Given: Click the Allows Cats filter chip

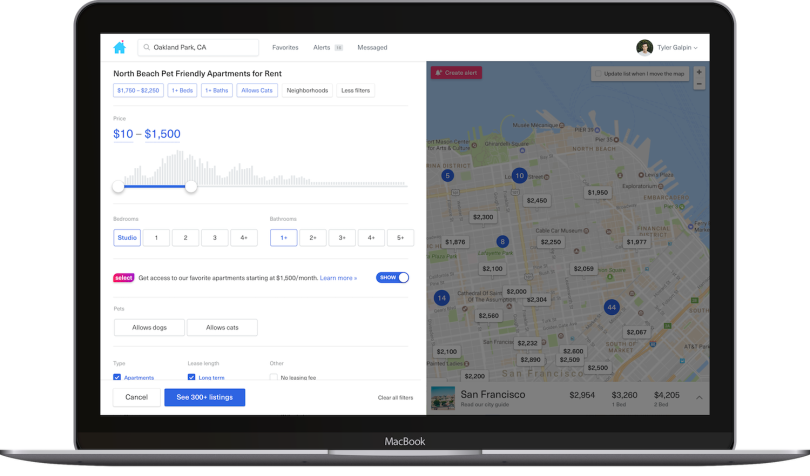Looking at the screenshot, I should click(257, 90).
